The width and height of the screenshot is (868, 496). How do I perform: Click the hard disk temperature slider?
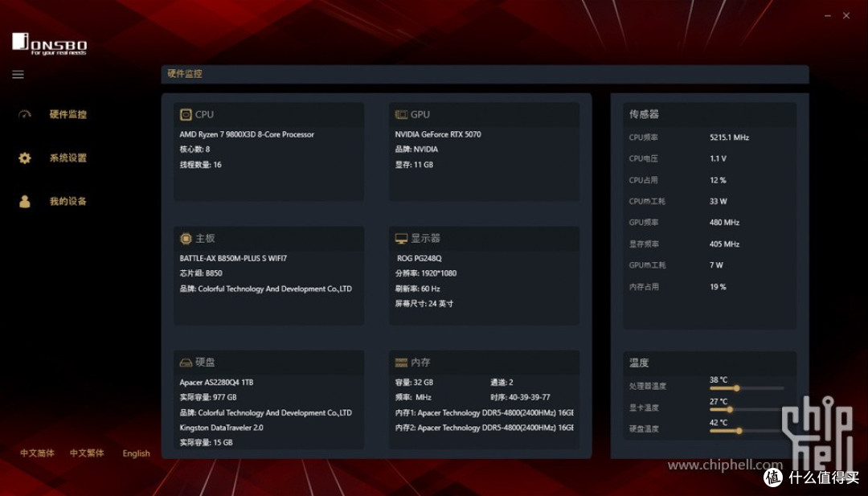(746, 431)
